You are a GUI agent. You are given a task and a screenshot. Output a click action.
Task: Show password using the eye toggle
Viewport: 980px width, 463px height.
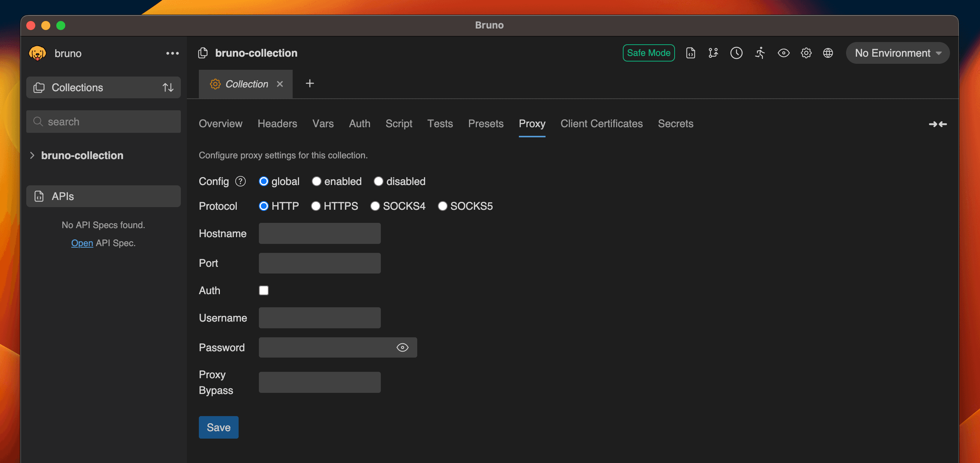(x=402, y=347)
